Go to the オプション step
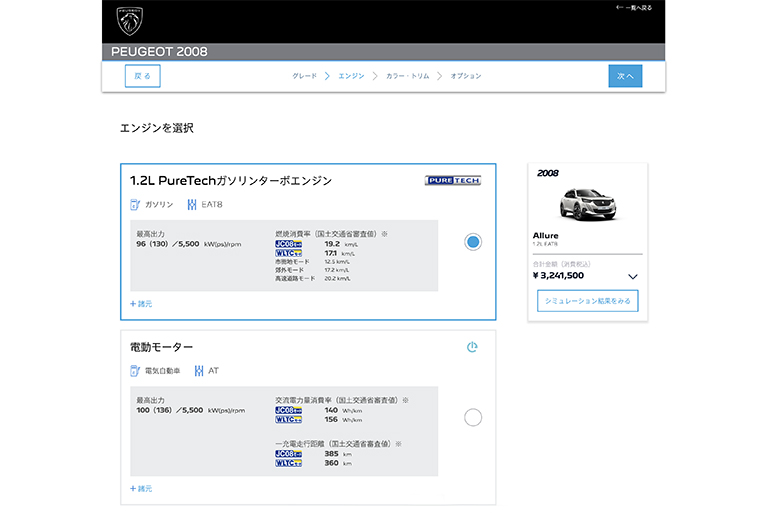 (466, 76)
